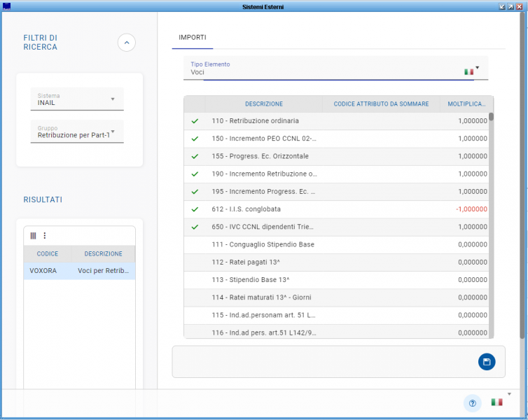
Task: Toggle checkmark for 110 - Retribuzione ordinaria
Action: [x=195, y=121]
